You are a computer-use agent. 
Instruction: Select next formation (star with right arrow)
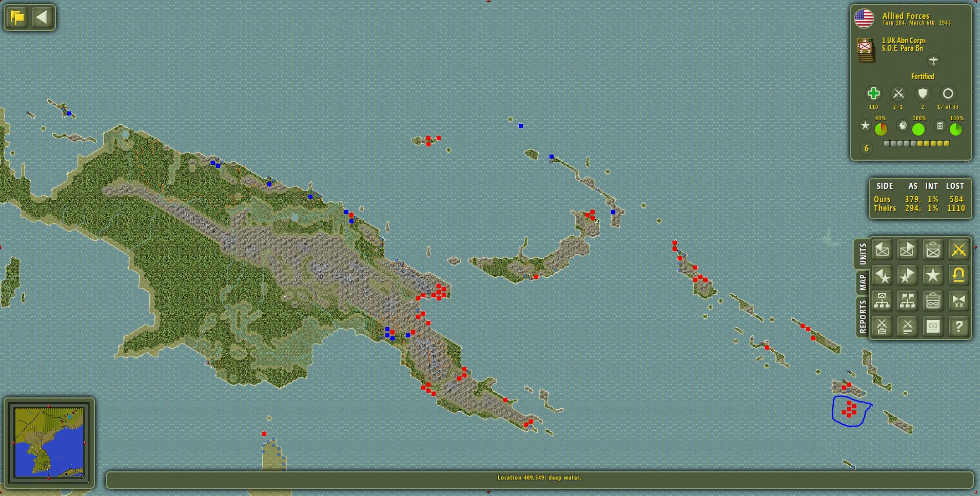tap(907, 275)
